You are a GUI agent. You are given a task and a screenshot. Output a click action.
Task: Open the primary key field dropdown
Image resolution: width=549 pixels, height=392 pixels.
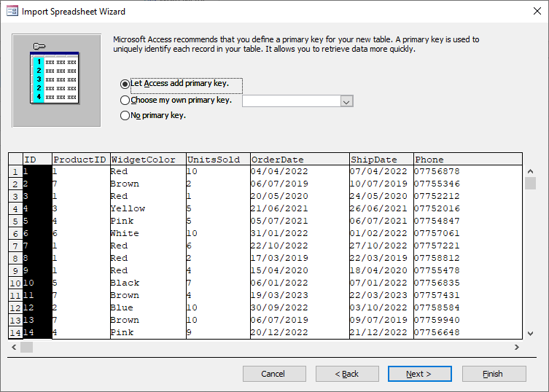pyautogui.click(x=346, y=101)
